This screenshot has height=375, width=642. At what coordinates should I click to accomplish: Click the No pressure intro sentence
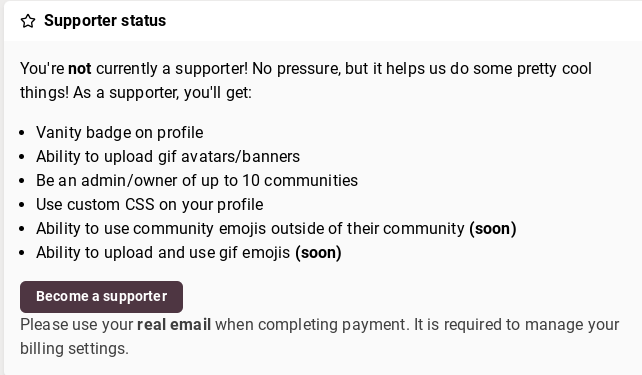point(422,68)
